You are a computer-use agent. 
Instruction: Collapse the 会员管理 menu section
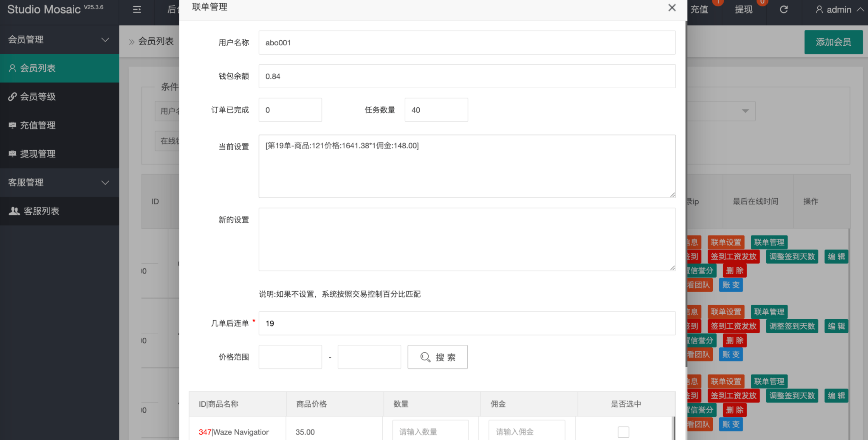(x=105, y=40)
